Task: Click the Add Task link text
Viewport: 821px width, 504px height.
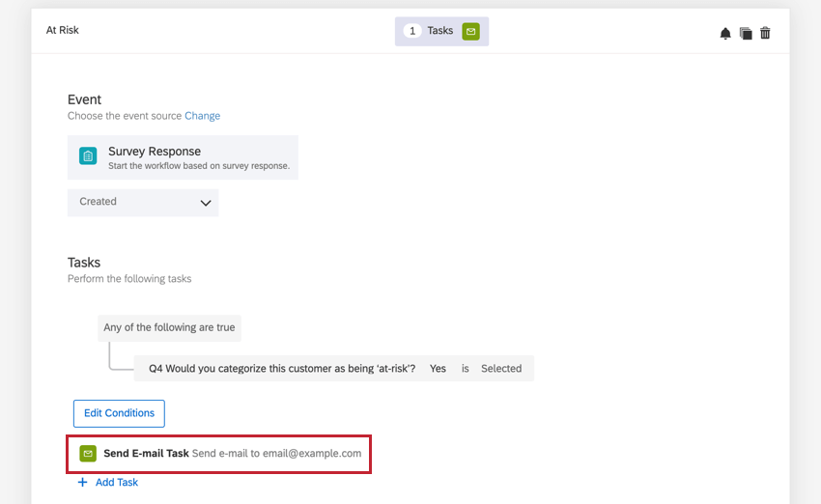Action: pos(117,482)
